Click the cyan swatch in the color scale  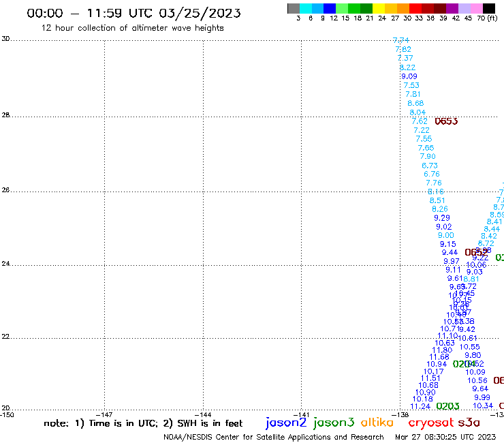[x=306, y=8]
